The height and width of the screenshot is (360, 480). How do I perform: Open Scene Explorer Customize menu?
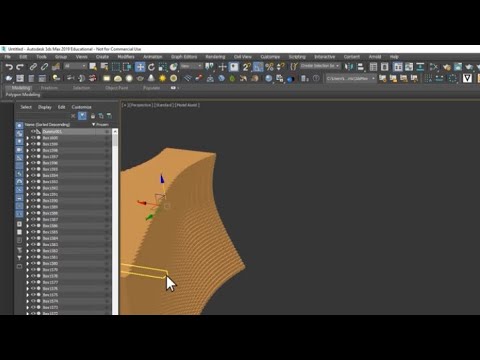click(x=82, y=107)
